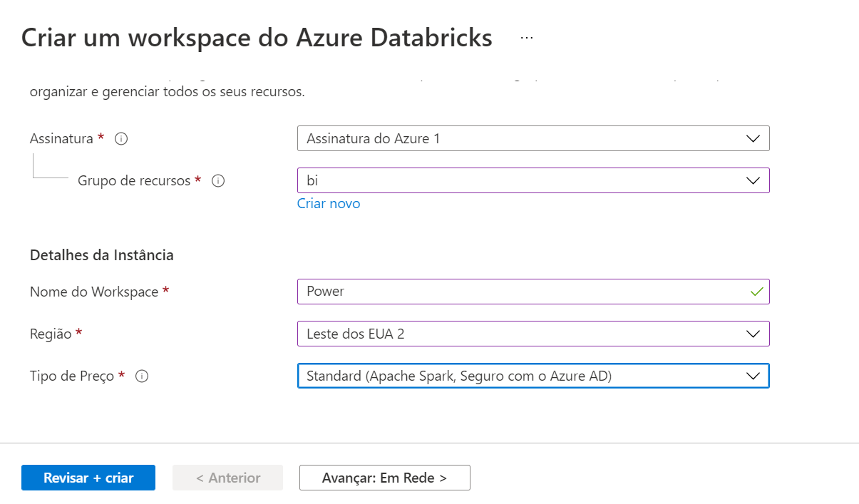Click the info icon next to Assinatura

(121, 139)
